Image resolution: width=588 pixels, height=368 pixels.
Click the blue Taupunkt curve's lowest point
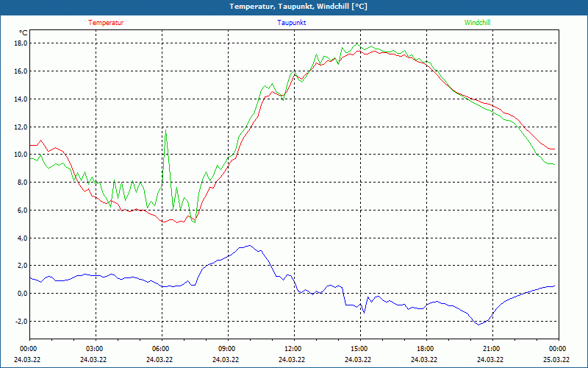(478, 324)
